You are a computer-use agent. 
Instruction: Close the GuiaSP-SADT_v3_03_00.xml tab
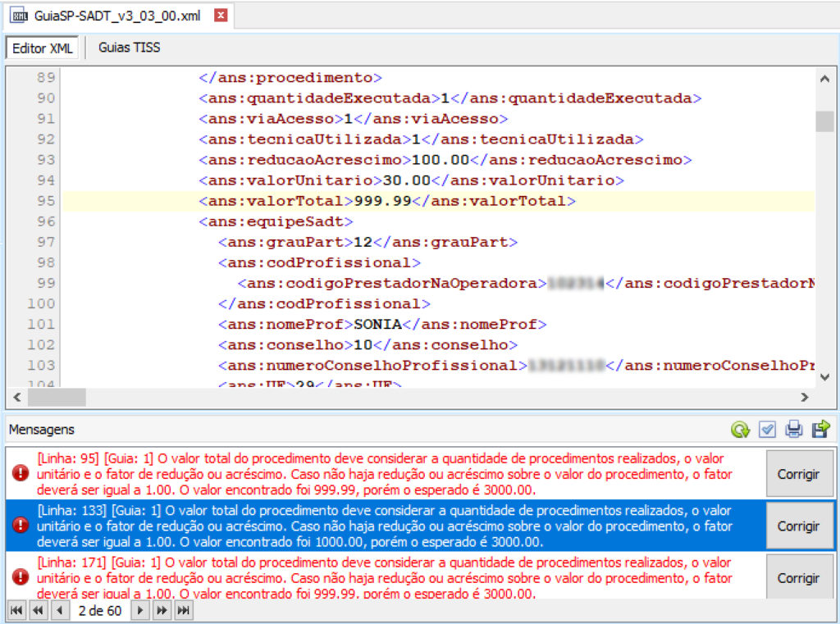219,16
